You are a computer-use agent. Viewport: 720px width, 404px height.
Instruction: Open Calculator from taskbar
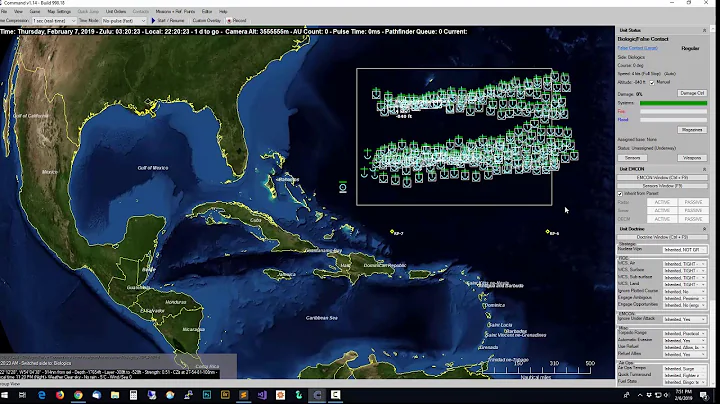point(134,395)
